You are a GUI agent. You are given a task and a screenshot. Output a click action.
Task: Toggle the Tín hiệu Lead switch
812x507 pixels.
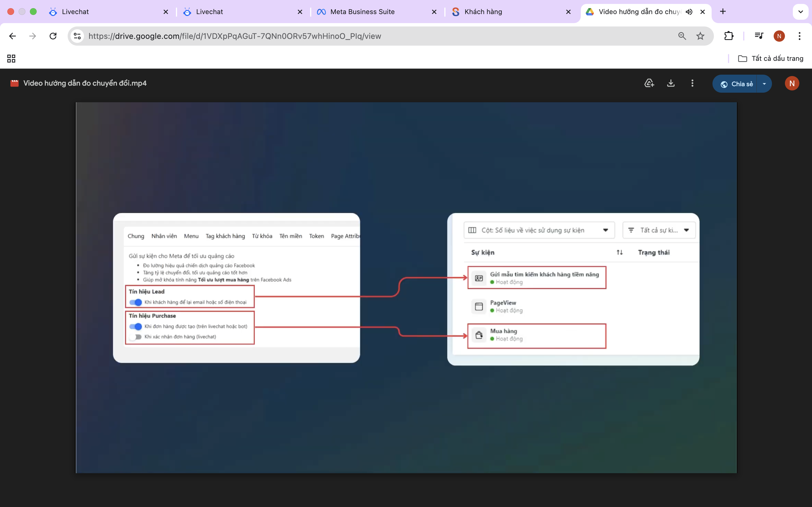click(x=136, y=302)
